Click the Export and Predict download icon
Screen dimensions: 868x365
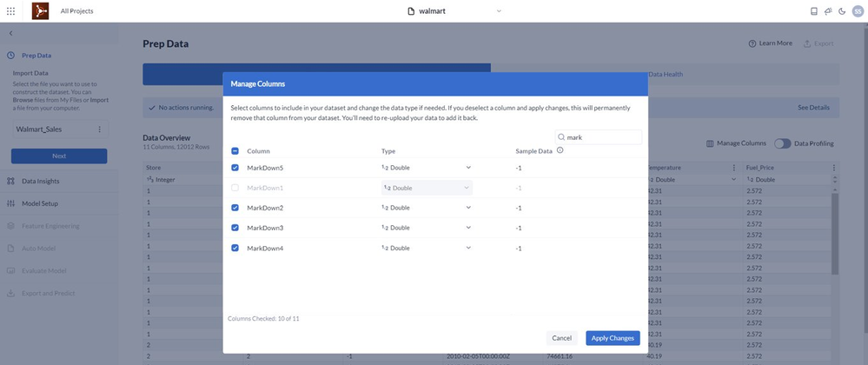[10, 293]
